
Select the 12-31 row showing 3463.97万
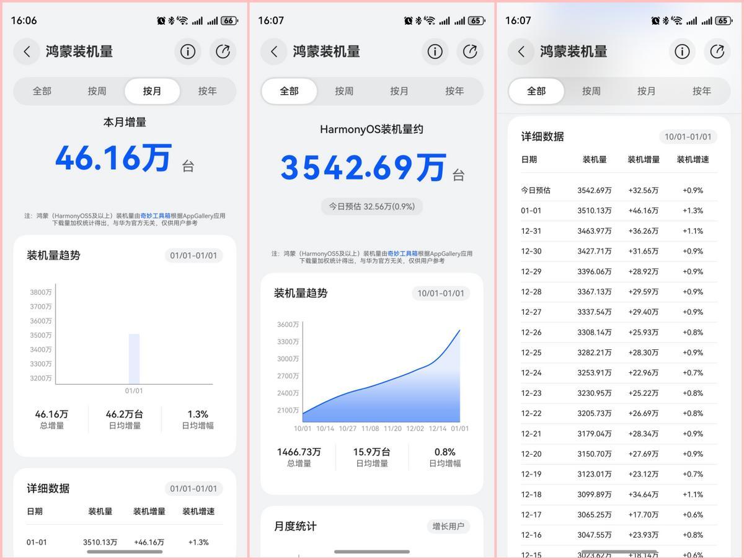coord(619,231)
